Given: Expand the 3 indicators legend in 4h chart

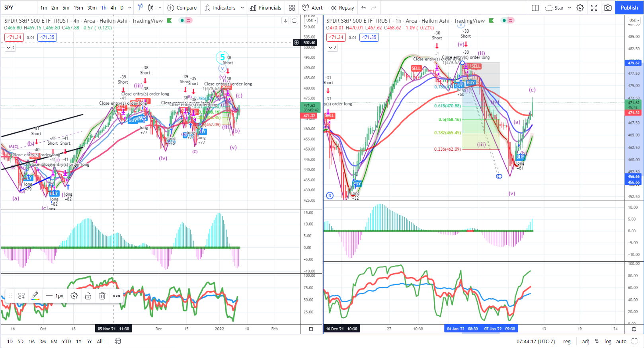Looking at the screenshot, I should click(10, 48).
